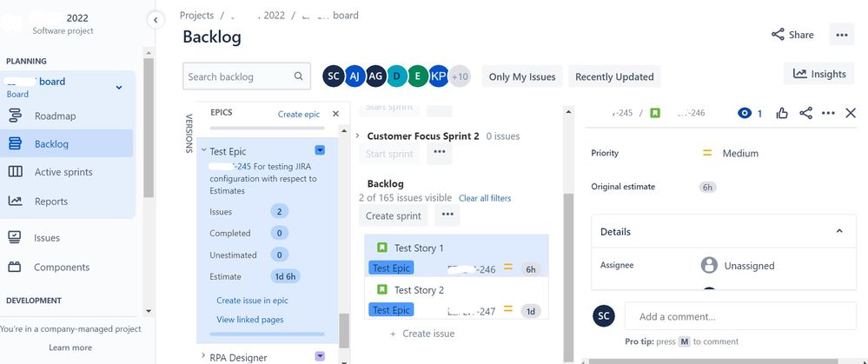The height and width of the screenshot is (364, 868).
Task: Select the Test Story 1 issue
Action: pos(457,255)
